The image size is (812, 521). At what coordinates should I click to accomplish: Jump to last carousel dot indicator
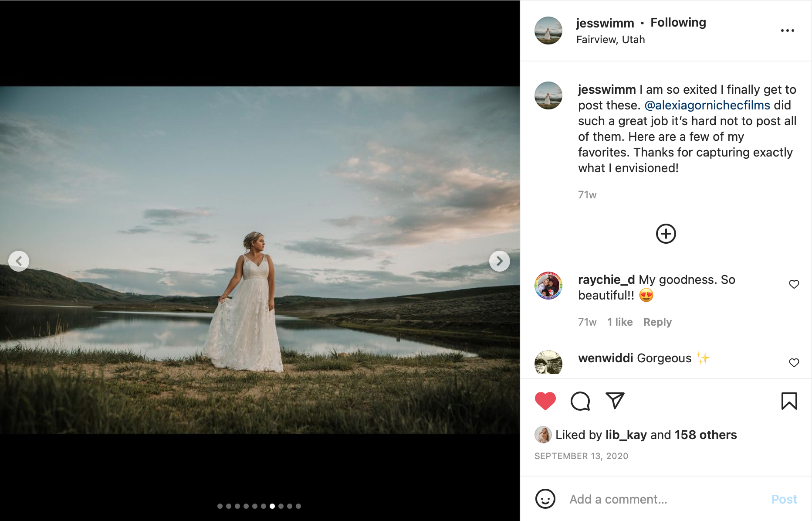pos(298,506)
